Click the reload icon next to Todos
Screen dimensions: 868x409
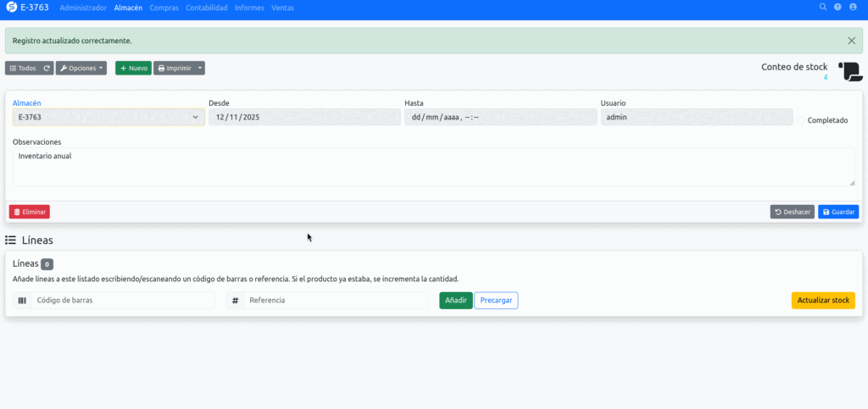pos(47,68)
